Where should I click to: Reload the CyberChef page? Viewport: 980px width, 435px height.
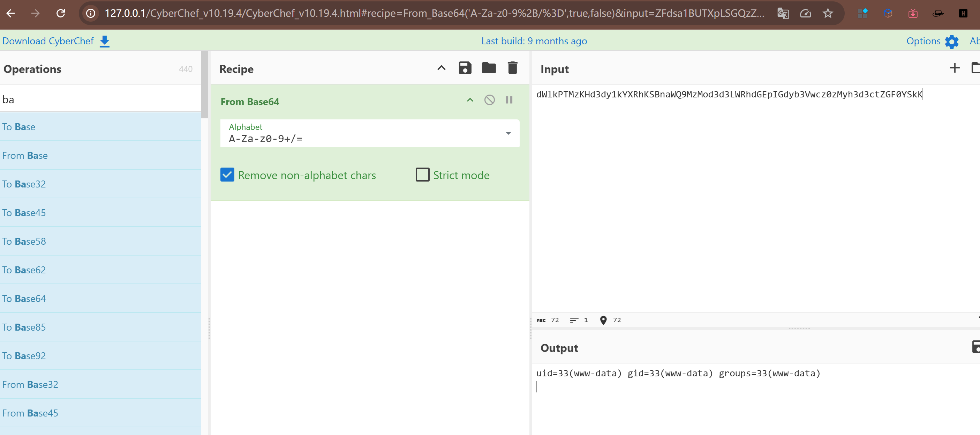61,13
